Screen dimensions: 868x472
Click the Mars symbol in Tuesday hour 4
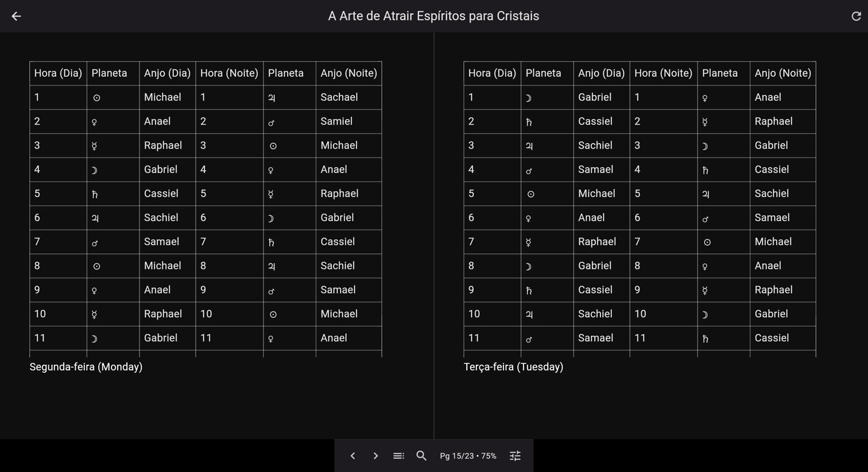click(530, 169)
